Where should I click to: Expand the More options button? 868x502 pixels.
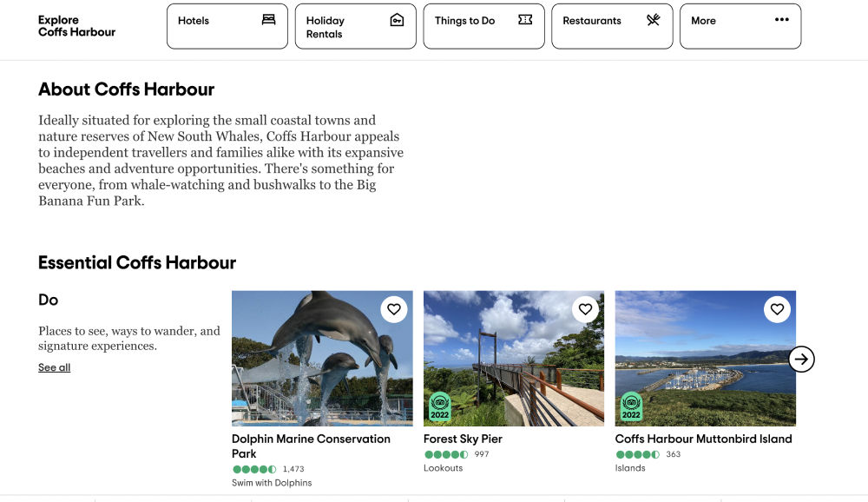click(740, 26)
